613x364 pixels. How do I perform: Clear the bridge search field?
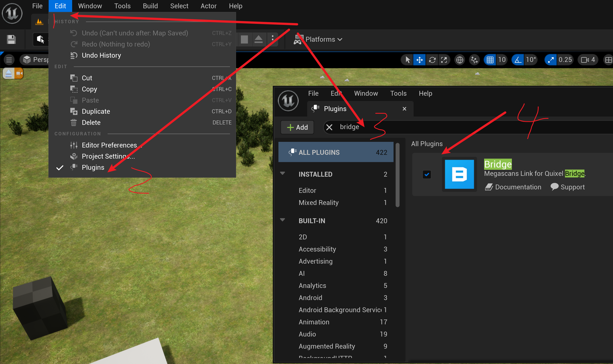(x=329, y=127)
